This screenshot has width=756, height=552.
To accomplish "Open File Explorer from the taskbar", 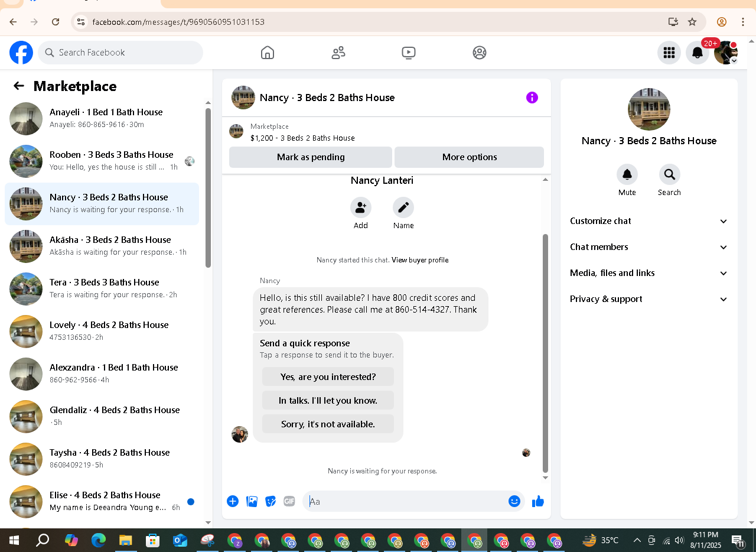I will (x=125, y=540).
